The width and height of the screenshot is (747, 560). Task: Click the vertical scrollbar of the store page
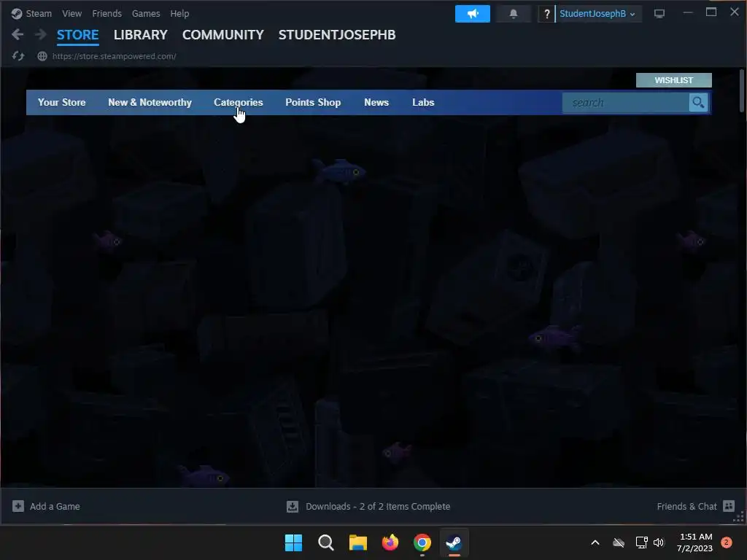[x=741, y=90]
